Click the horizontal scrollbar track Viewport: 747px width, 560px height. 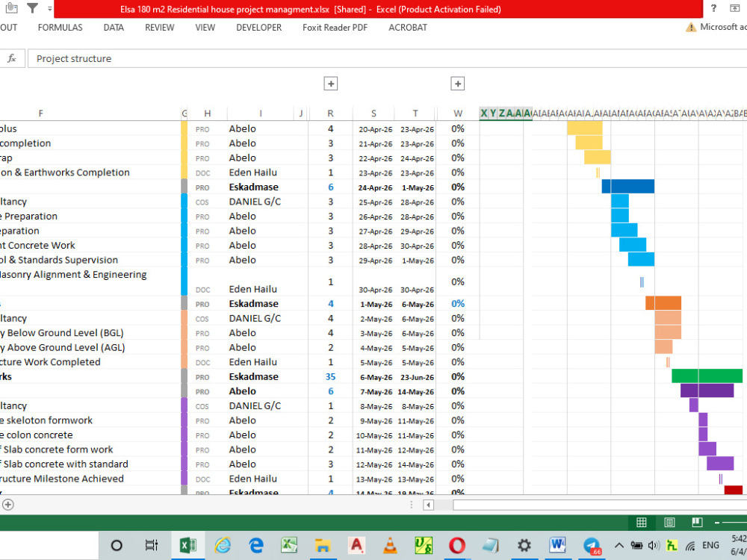coord(600,505)
